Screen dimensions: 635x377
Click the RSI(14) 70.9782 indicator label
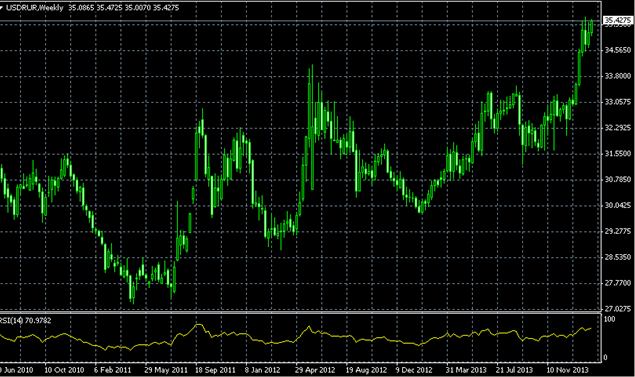pos(26,321)
